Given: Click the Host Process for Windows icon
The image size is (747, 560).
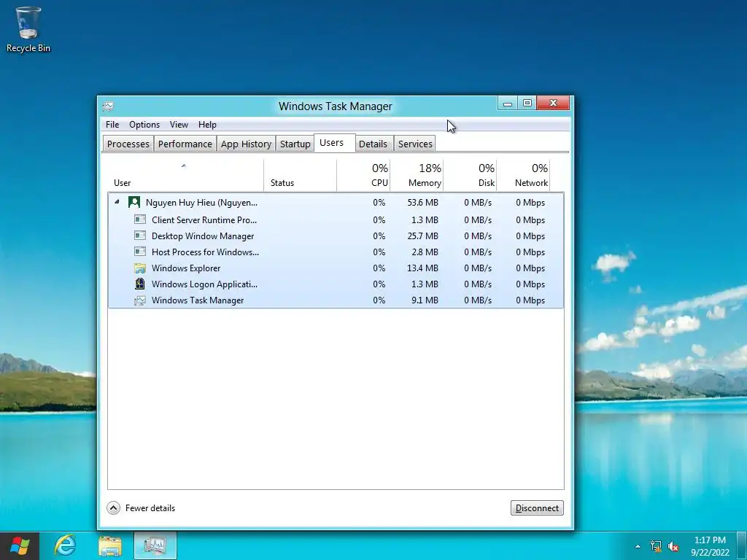Looking at the screenshot, I should 139,252.
